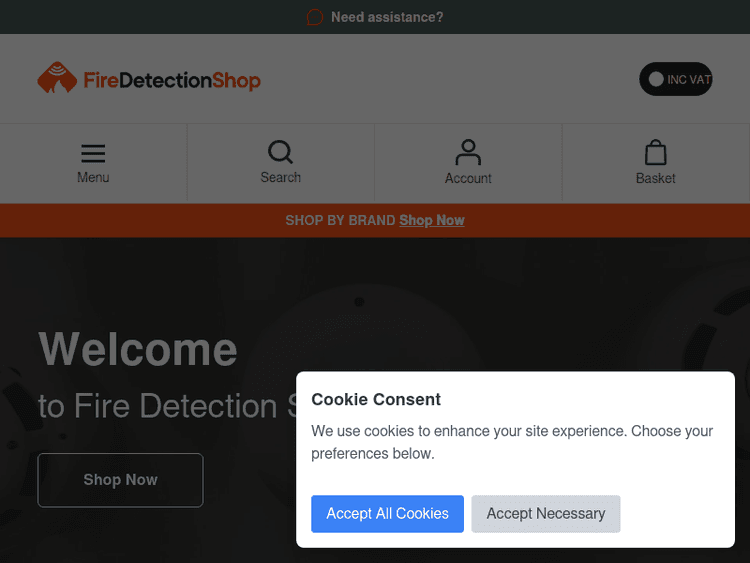Screen dimensions: 750x563
Task: Click the orange flame logo icon
Action: pyautogui.click(x=57, y=79)
